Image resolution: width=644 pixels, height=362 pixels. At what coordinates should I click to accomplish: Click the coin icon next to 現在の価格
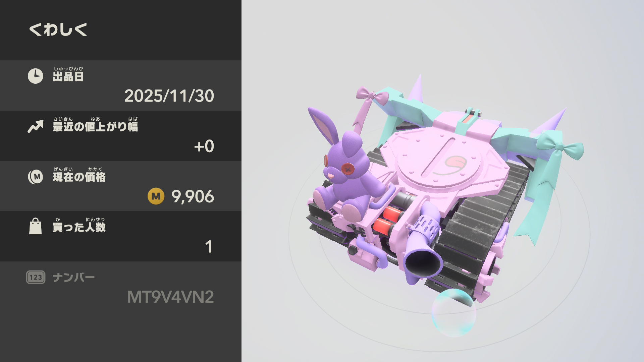(35, 177)
